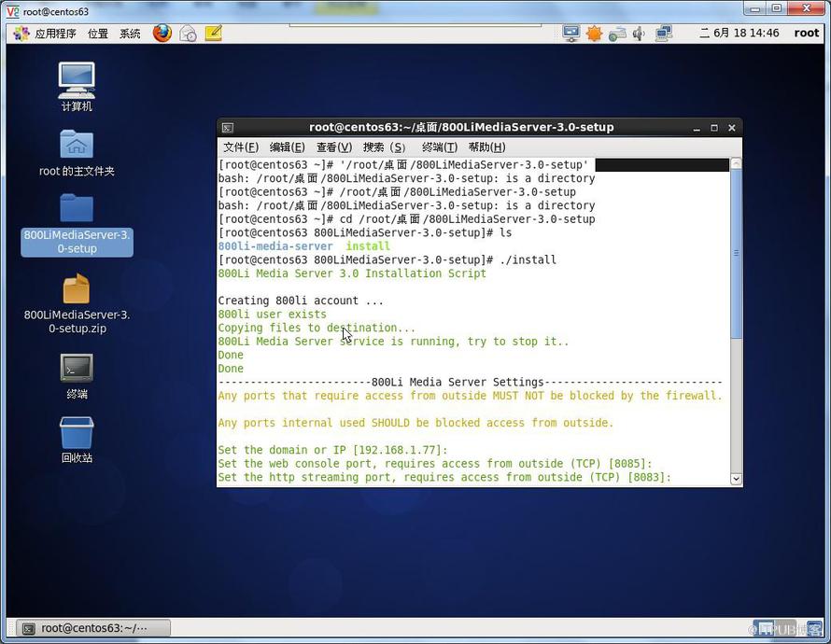
Task: Click 'Set the web console port' line
Action: 435,464
